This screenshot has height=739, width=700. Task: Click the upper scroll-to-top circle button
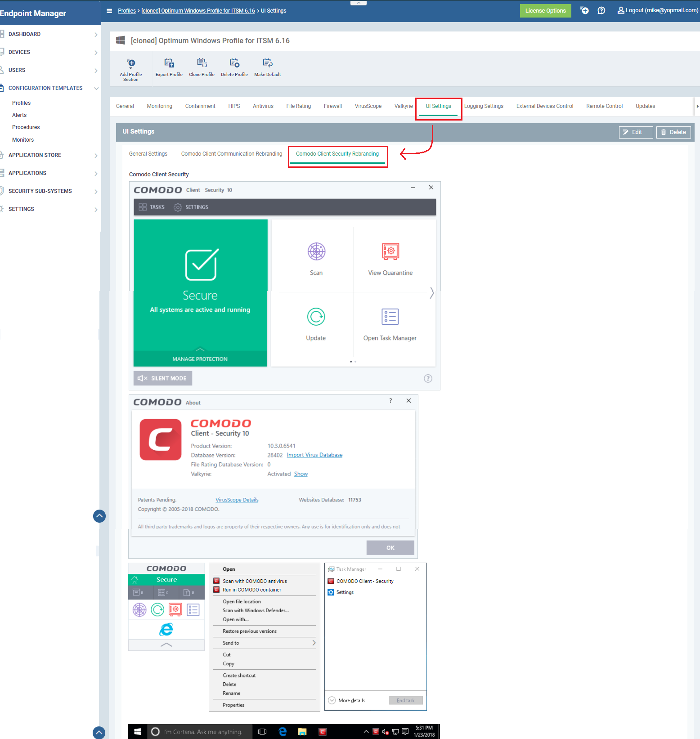(99, 516)
